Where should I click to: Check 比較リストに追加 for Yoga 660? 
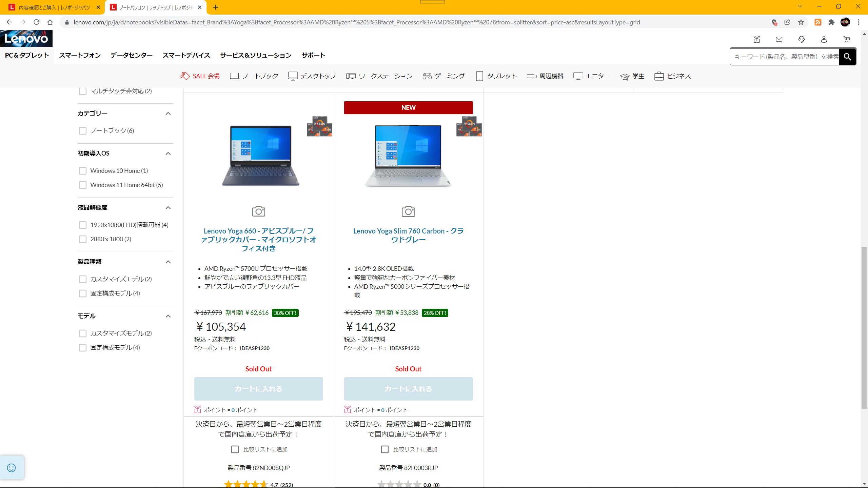[235, 449]
